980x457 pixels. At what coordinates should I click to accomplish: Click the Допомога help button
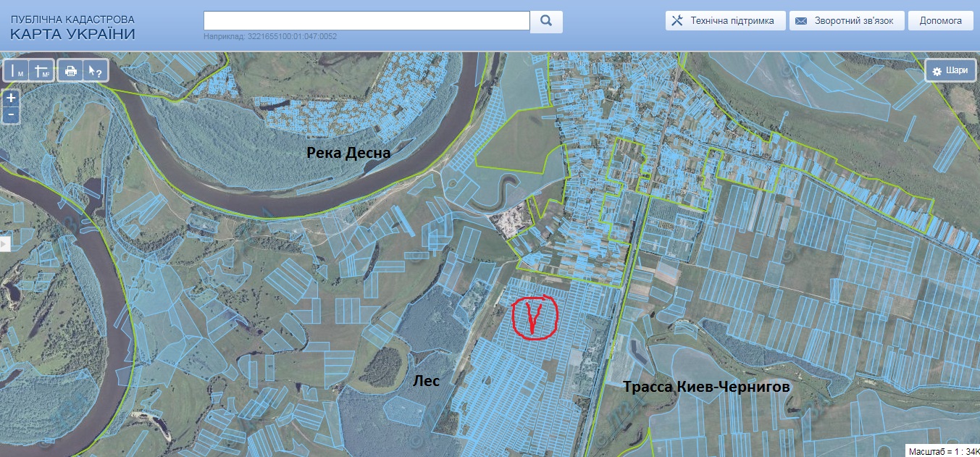click(941, 21)
